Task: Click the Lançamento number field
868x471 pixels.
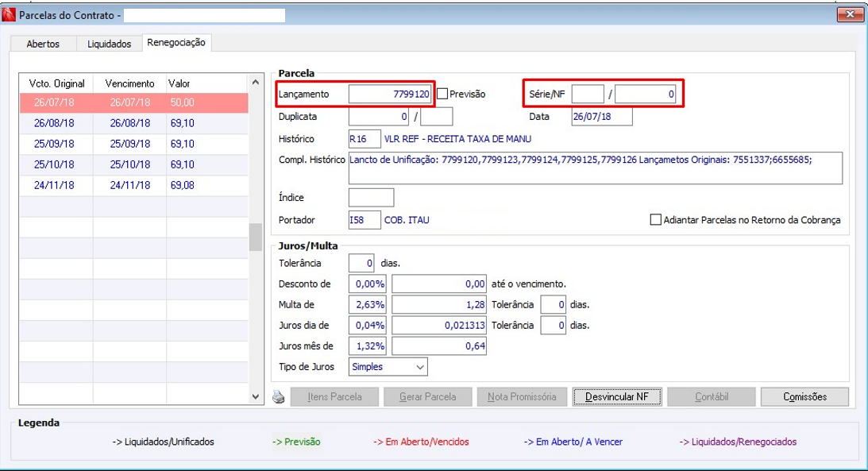Action: [390, 94]
